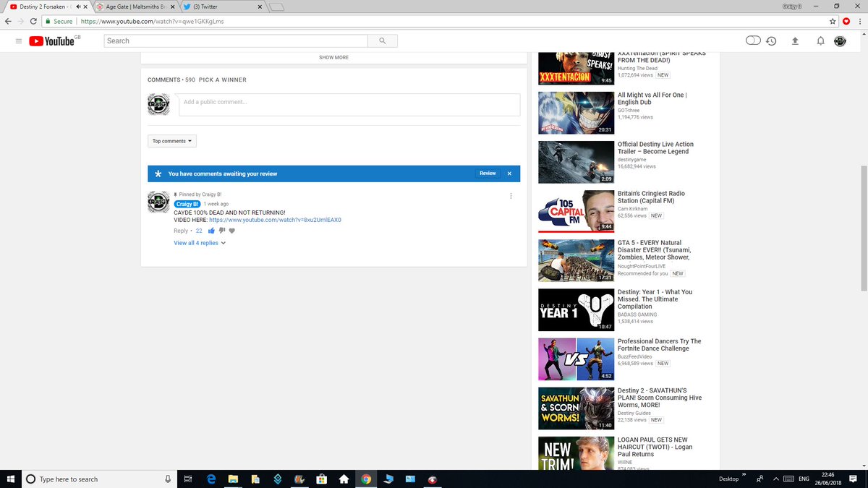Screen dimensions: 868x488
Task: Open the Windows Start menu
Action: click(x=11, y=479)
